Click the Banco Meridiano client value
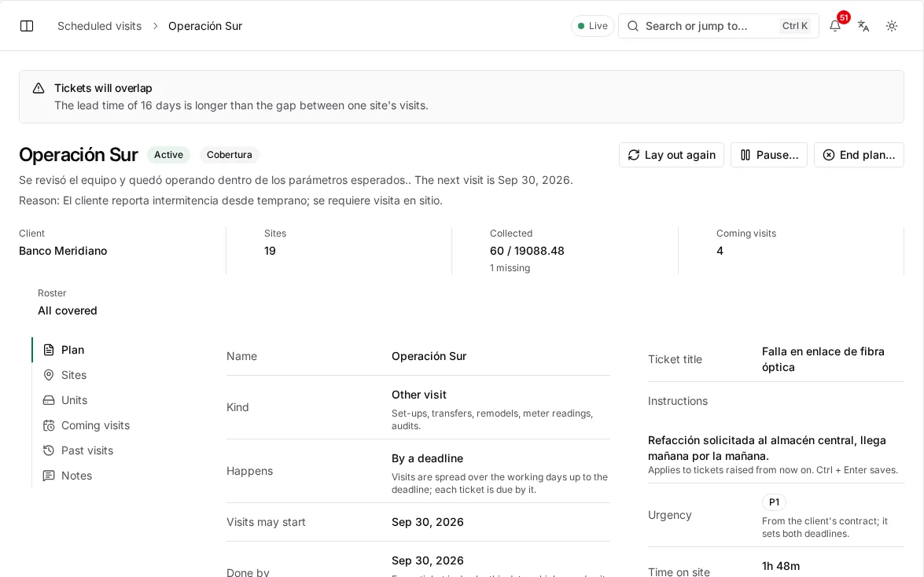This screenshot has width=924, height=577. [63, 251]
